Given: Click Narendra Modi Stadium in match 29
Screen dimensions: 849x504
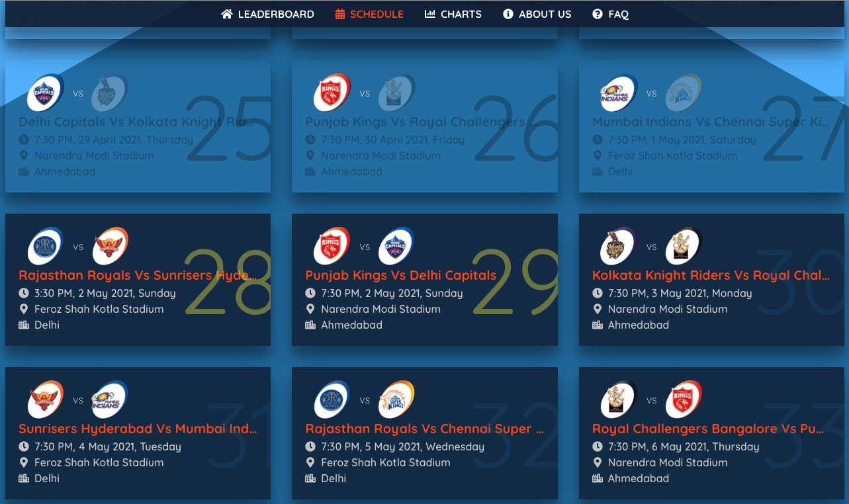Looking at the screenshot, I should (381, 309).
